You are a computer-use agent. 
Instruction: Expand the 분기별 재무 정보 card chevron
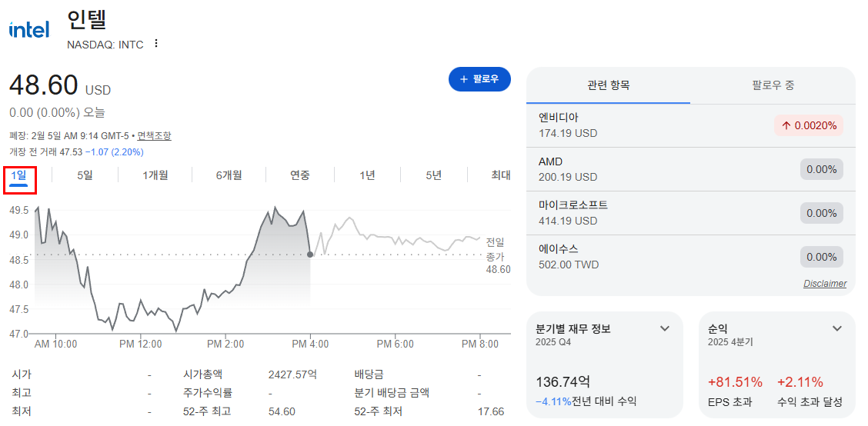pos(665,328)
